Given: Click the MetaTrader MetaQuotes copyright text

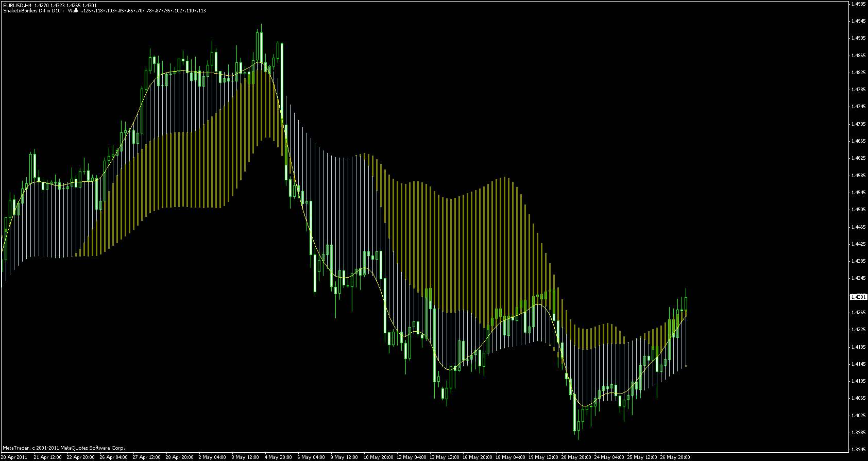Looking at the screenshot, I should click(x=64, y=448).
